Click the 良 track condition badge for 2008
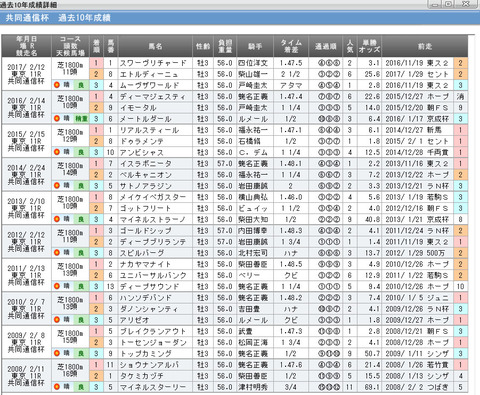The height and width of the screenshot is (395, 480). (x=81, y=387)
